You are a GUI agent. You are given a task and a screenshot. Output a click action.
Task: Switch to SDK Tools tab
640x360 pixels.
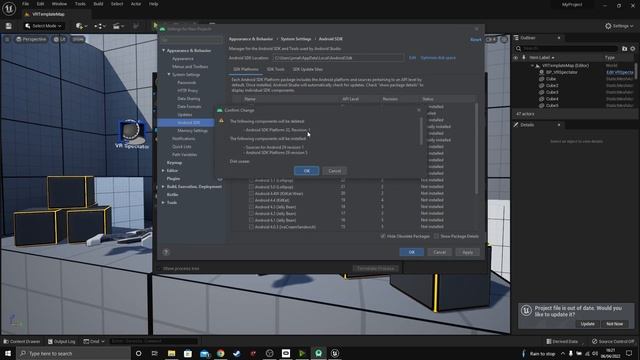point(276,69)
